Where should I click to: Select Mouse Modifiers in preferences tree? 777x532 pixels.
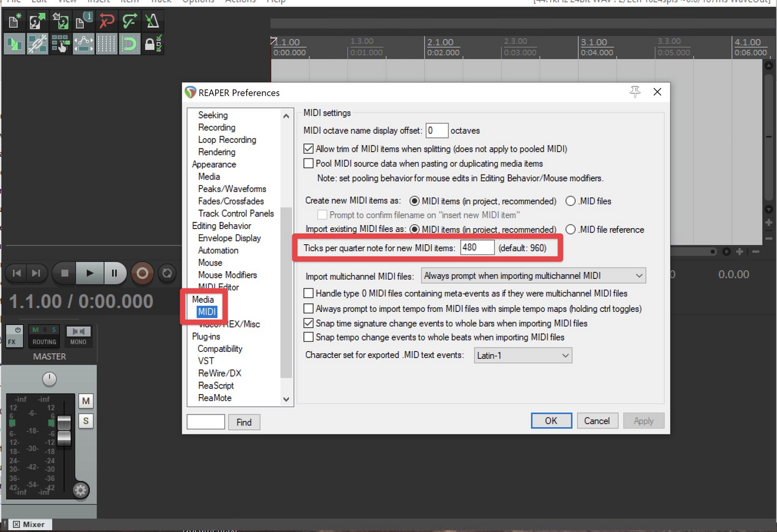(227, 275)
